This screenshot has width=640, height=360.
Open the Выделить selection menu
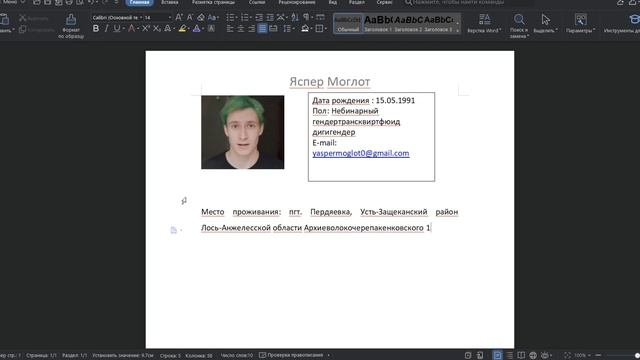pyautogui.click(x=545, y=24)
